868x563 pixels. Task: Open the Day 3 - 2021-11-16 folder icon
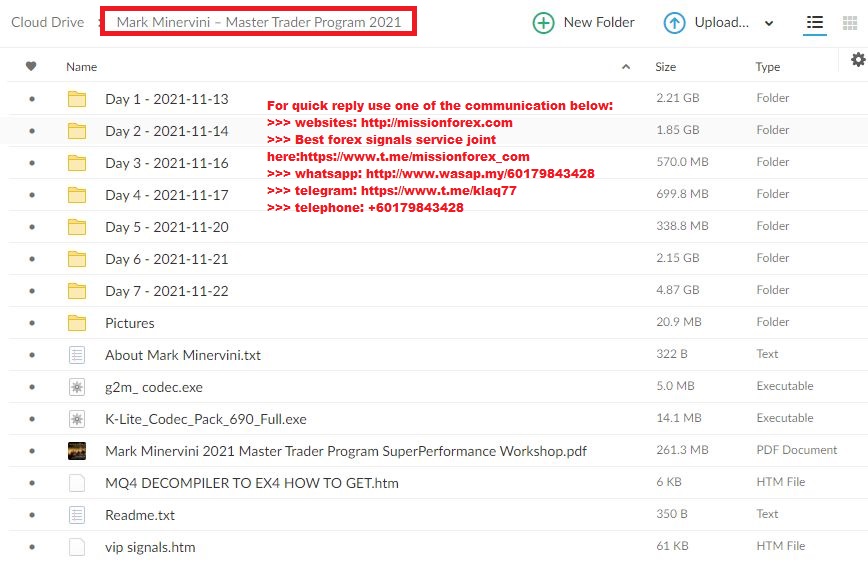tap(77, 163)
